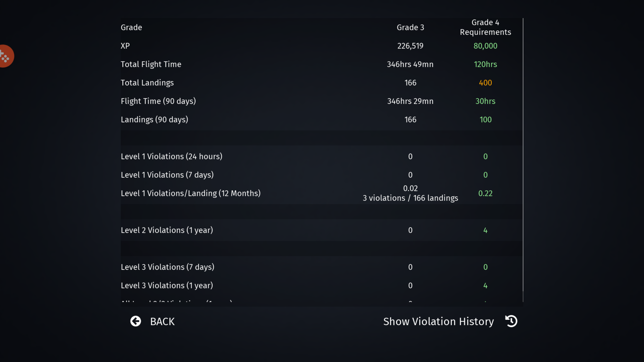Select the Level 3 Violations (1 year) row
Image resolution: width=644 pixels, height=362 pixels.
(x=321, y=286)
